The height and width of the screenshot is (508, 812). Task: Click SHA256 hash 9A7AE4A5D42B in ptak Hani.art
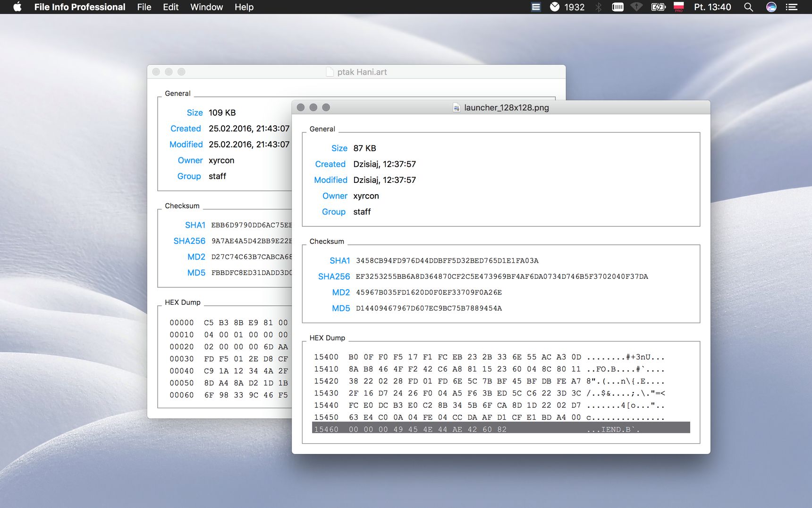252,241
